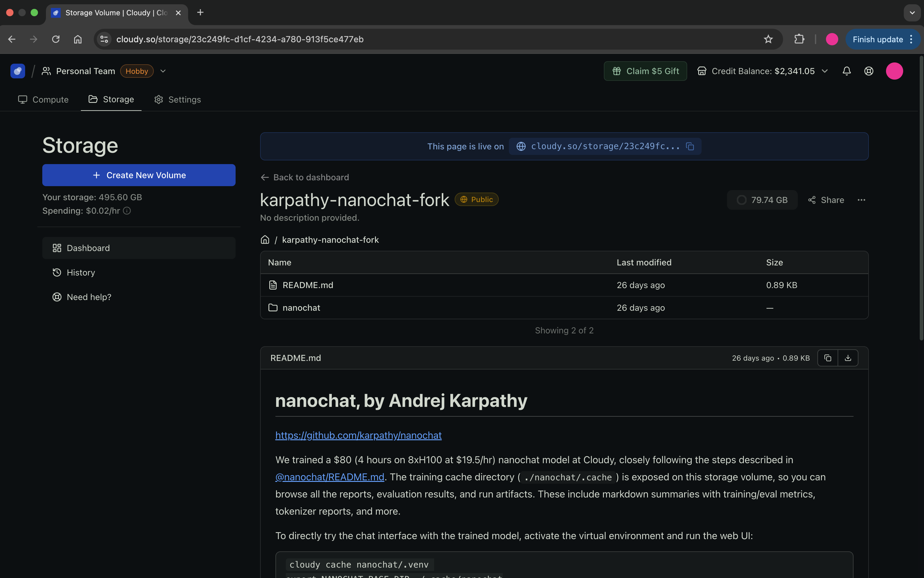The image size is (924, 578).
Task: Click the notifications bell icon
Action: [x=846, y=71]
